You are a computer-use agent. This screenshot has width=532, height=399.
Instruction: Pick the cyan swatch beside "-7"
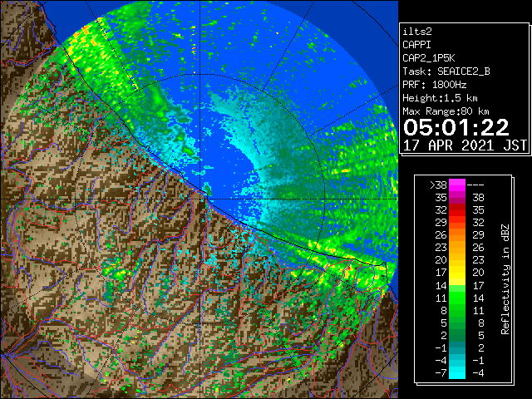[x=457, y=373]
